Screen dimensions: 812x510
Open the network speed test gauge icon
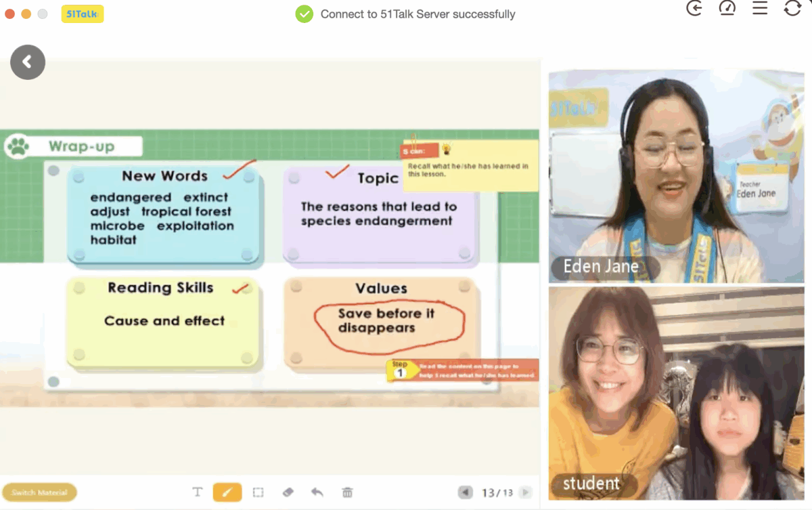tap(727, 8)
